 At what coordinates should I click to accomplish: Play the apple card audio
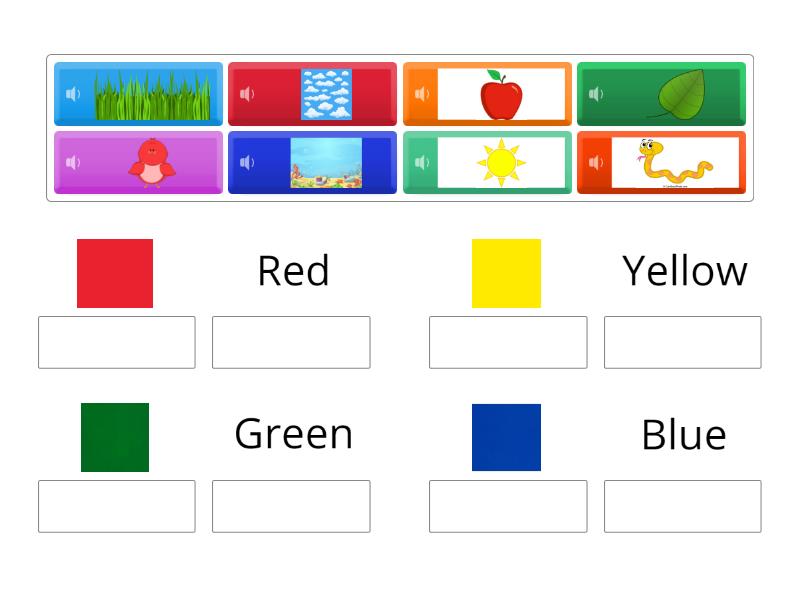coord(420,94)
